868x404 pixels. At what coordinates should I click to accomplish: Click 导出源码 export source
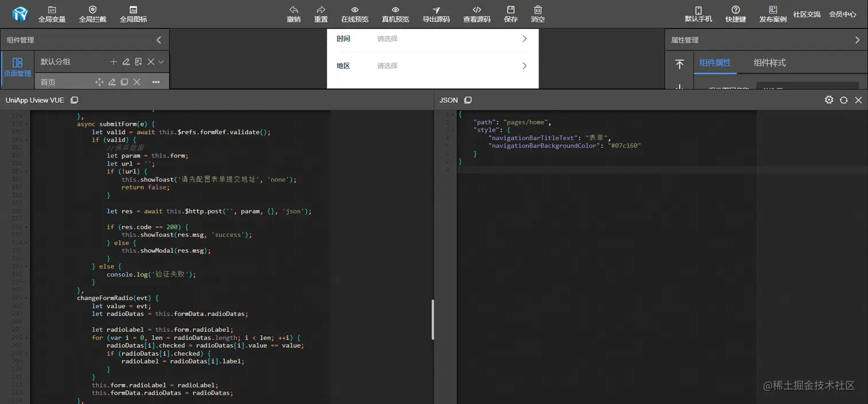(x=436, y=14)
